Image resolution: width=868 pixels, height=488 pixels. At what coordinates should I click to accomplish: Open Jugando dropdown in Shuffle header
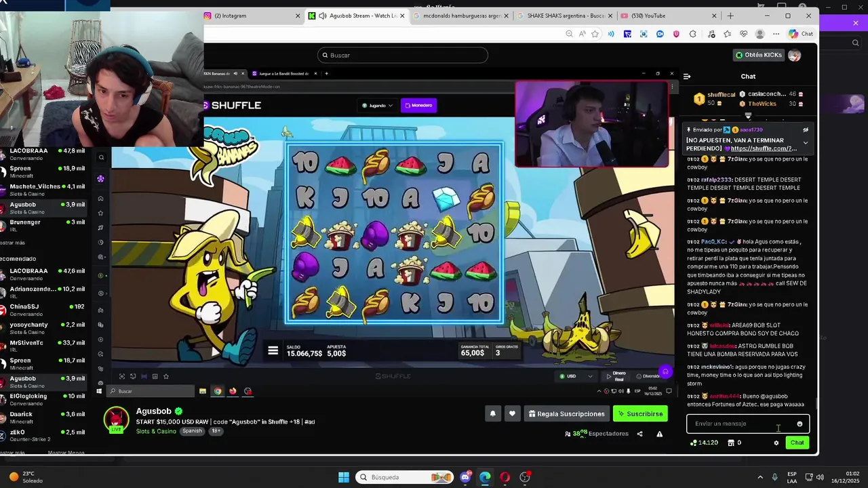pos(377,106)
